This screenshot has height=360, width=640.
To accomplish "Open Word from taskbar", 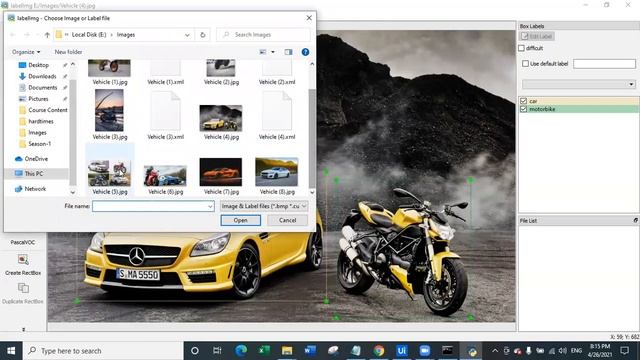I will point(310,351).
